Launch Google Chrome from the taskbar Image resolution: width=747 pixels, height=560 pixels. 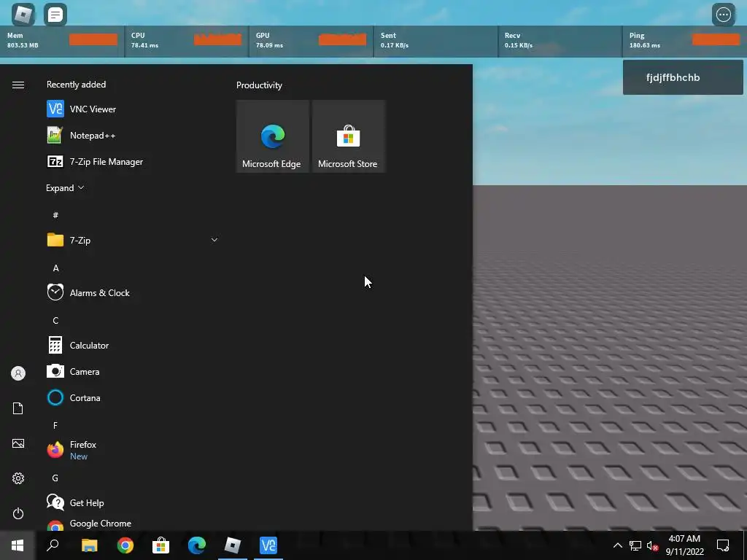click(x=125, y=545)
